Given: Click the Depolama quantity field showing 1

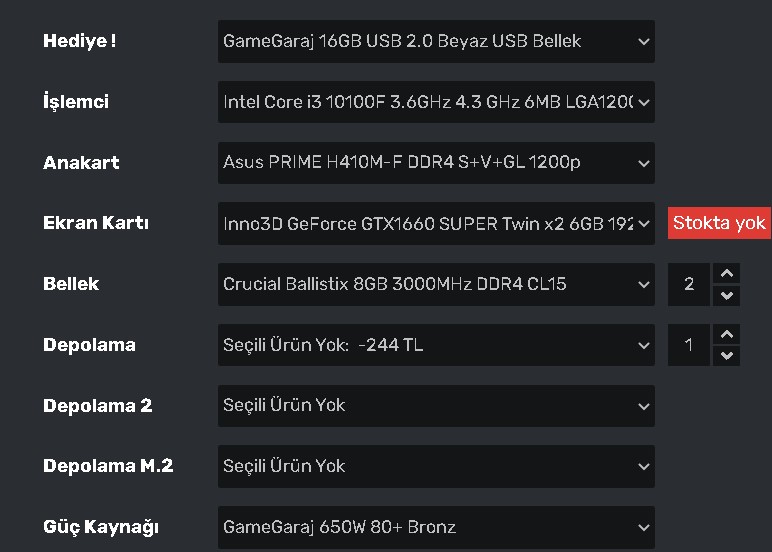Looking at the screenshot, I should click(689, 345).
